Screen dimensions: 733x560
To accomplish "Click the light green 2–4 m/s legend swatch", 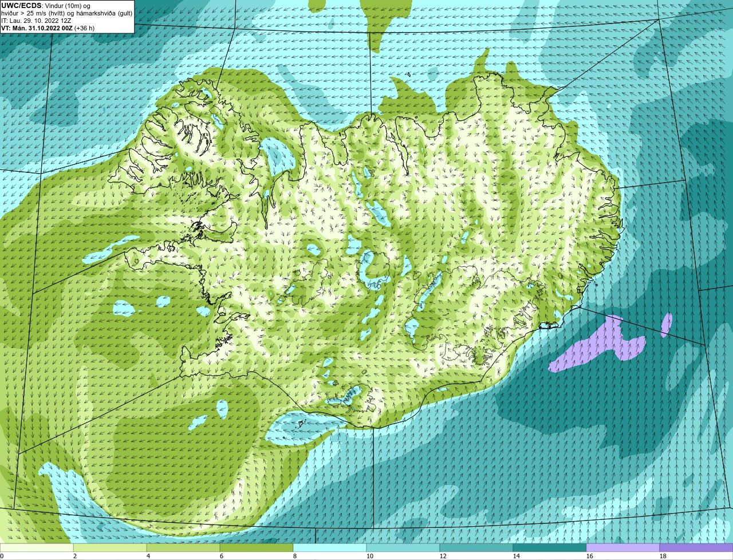I will pyautogui.click(x=110, y=547).
